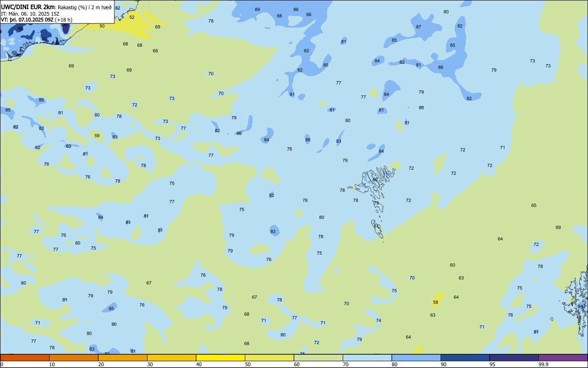Click the 10 legend scale label

pos(52,364)
